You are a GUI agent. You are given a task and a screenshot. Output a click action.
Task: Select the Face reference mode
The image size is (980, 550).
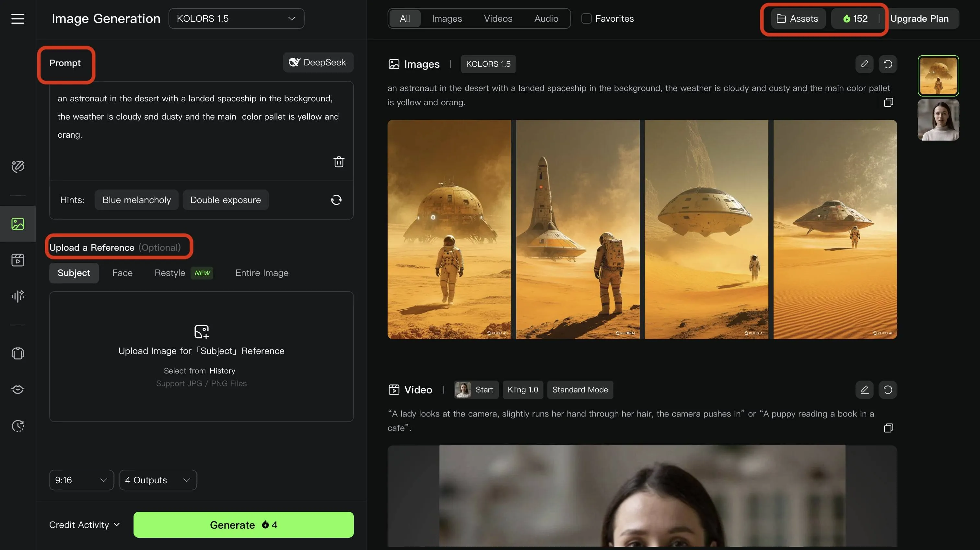122,273
